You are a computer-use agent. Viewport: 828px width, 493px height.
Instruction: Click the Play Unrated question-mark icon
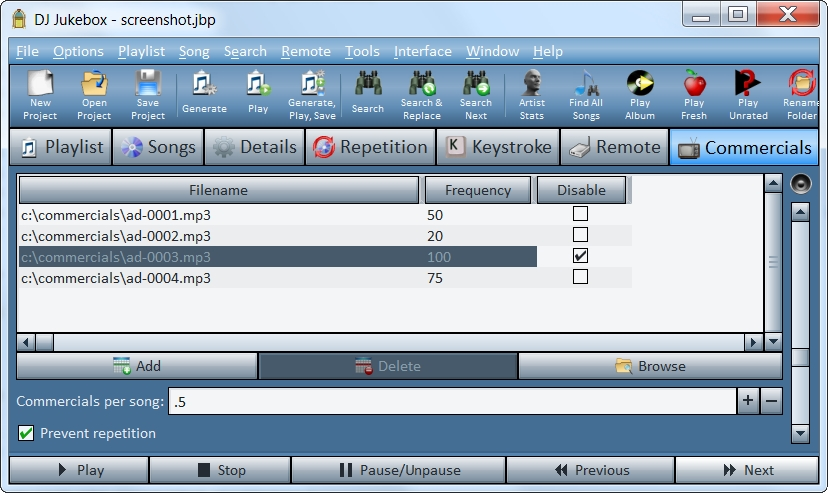point(748,83)
